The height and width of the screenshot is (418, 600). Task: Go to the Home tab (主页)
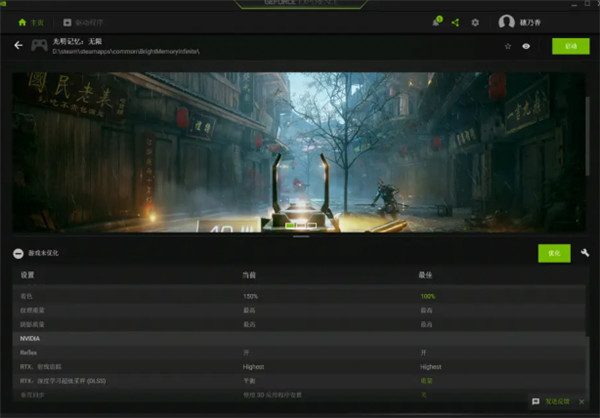[x=31, y=23]
